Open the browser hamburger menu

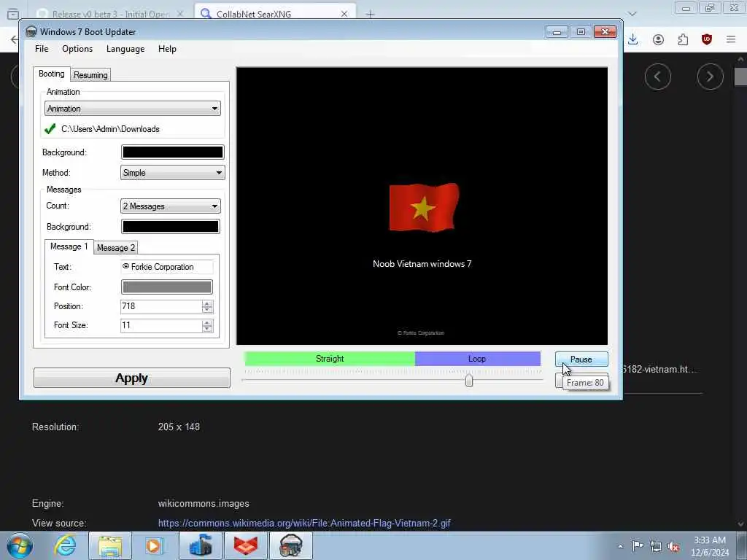731,39
